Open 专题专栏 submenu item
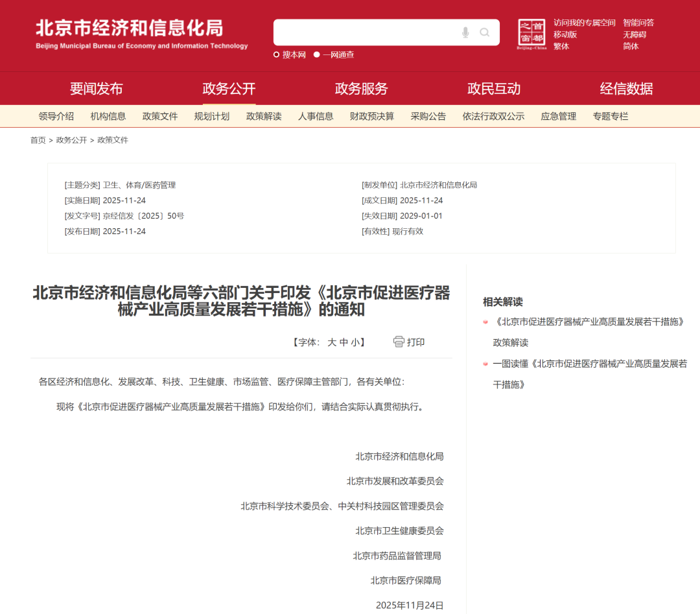The image size is (700, 614). [611, 117]
